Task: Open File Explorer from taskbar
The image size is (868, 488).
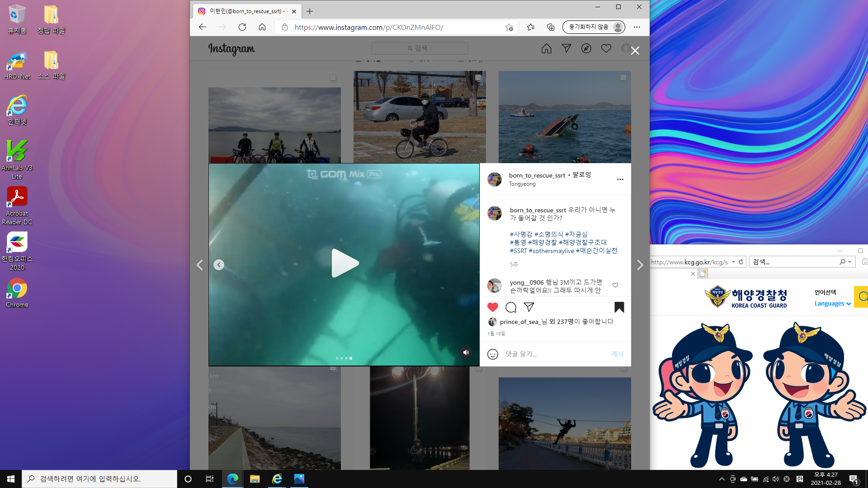Action: 255,479
